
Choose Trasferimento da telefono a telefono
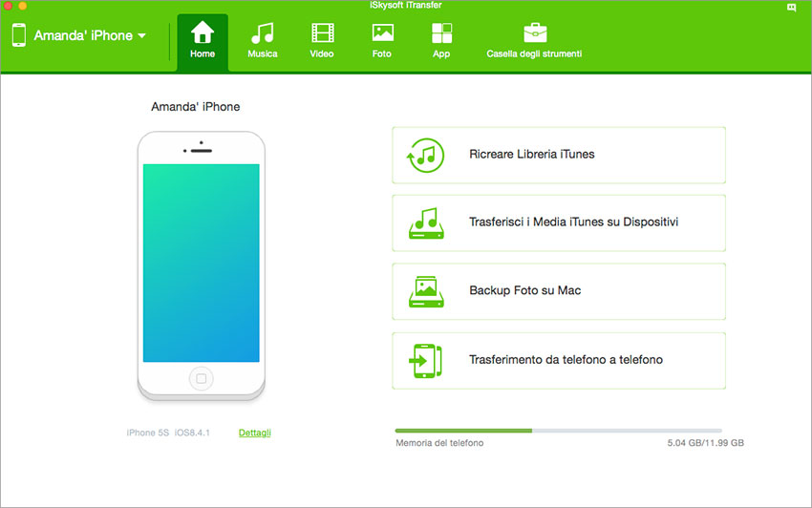[559, 360]
